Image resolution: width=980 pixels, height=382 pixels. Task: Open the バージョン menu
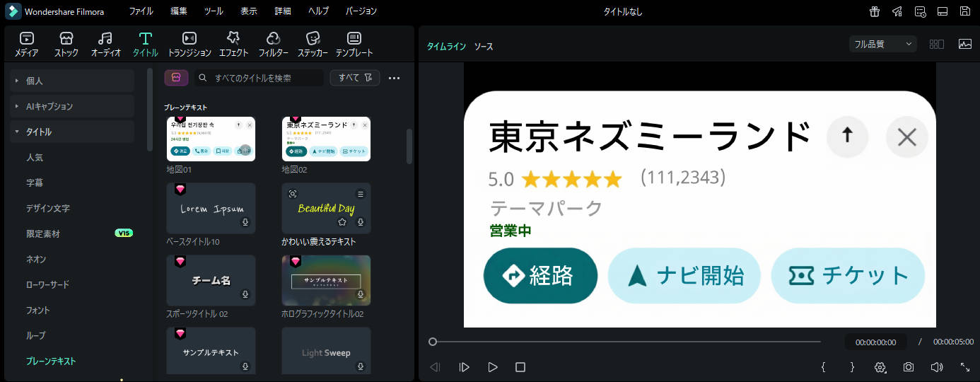tap(361, 11)
